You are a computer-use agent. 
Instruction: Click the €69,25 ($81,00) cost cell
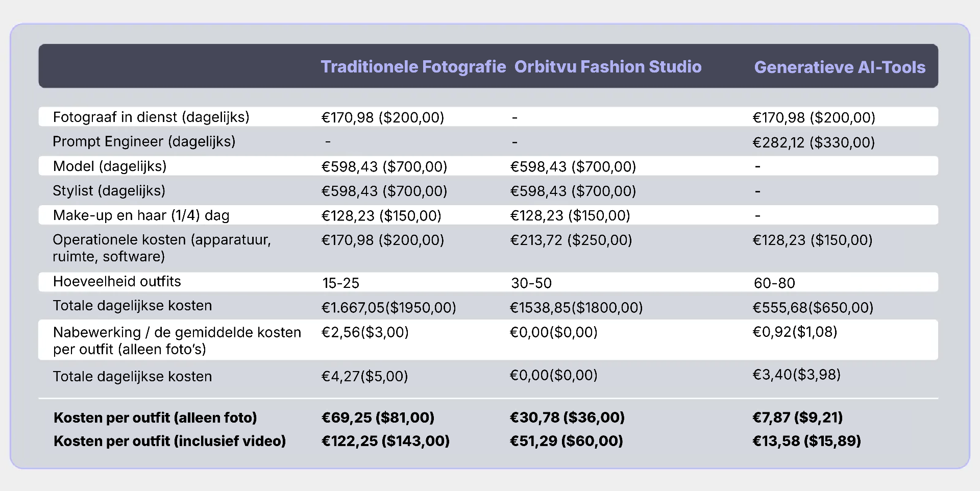[x=378, y=418]
